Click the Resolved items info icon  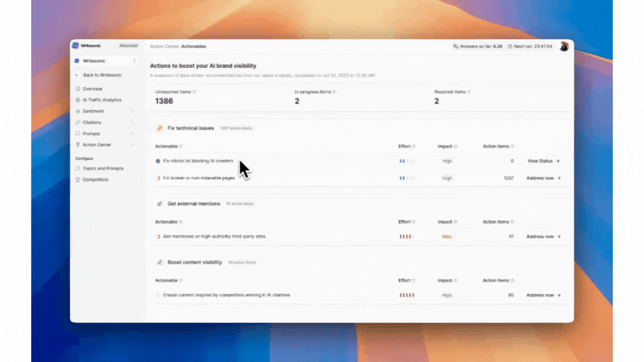(x=468, y=92)
